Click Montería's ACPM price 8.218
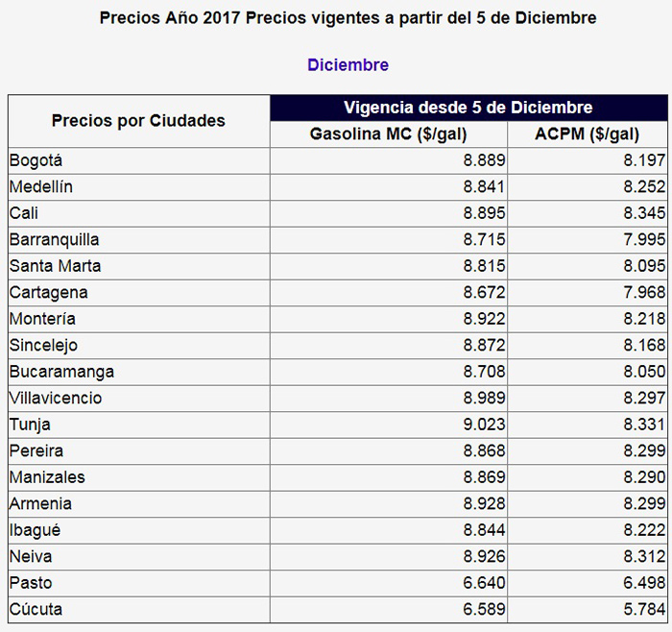 coord(643,319)
